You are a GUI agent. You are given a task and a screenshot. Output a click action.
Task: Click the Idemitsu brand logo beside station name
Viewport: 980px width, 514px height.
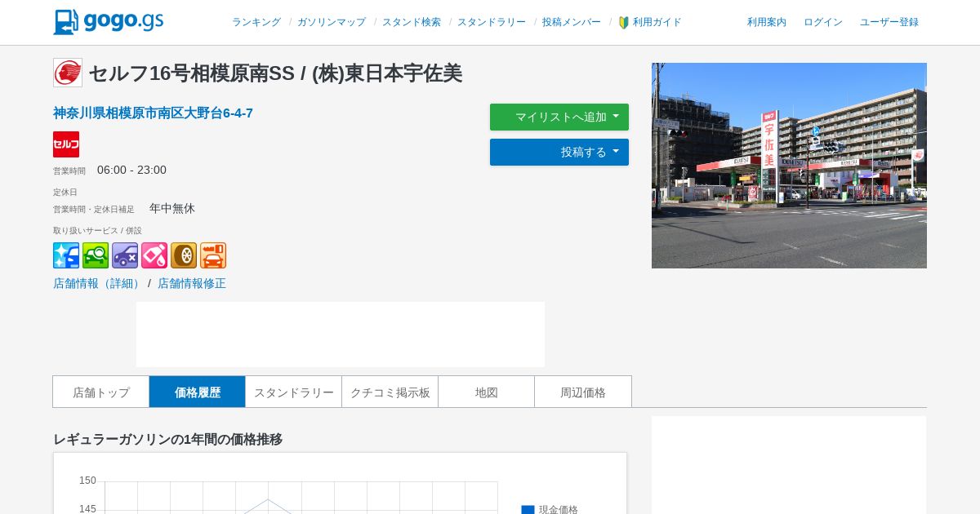68,73
